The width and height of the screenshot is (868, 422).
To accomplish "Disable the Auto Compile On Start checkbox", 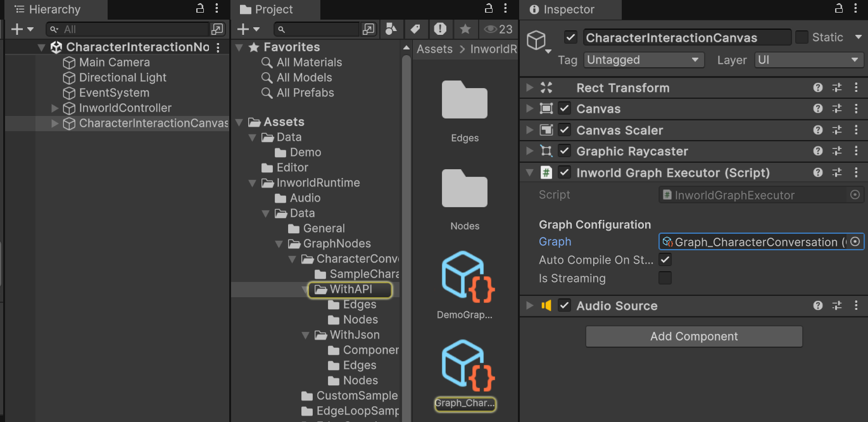I will coord(665,260).
